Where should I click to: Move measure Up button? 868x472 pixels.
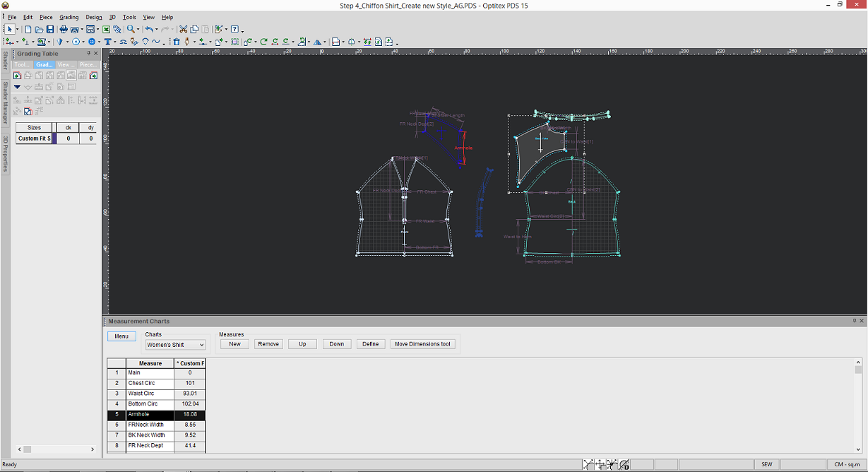coord(302,344)
